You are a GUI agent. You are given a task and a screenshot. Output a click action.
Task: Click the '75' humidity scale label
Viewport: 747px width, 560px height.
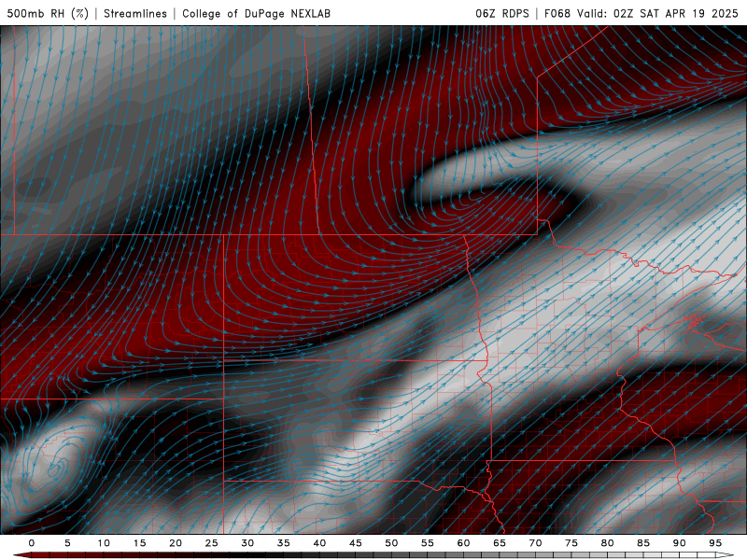pos(571,543)
